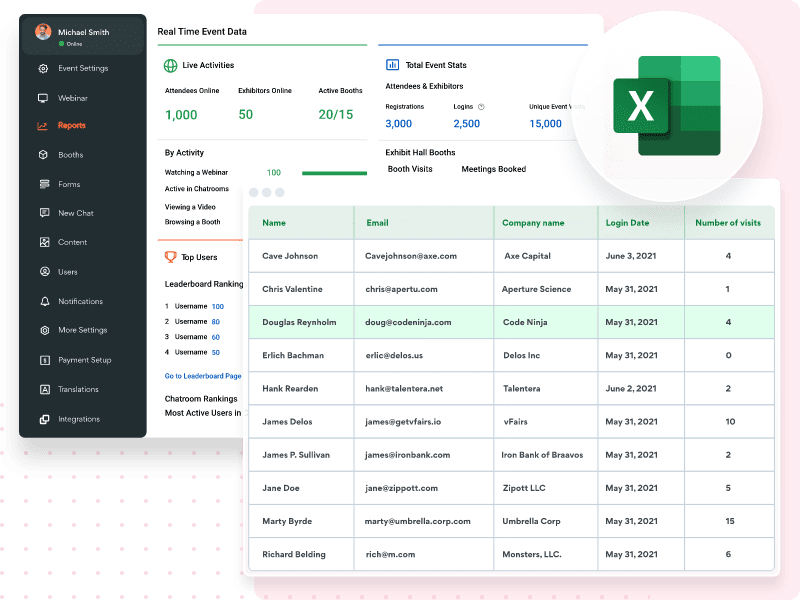This screenshot has width=800, height=600.
Task: Click the Erlich Bachman name cell
Action: [301, 356]
